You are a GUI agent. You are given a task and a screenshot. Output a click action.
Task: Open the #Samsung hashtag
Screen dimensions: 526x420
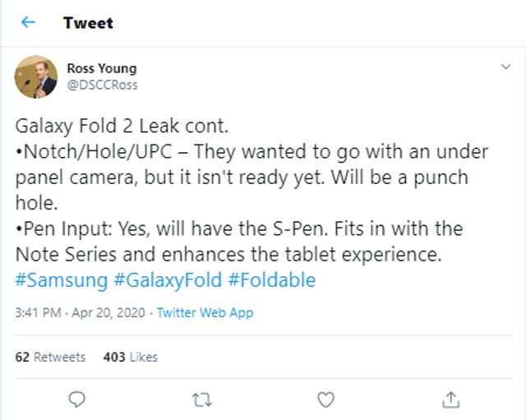point(61,280)
